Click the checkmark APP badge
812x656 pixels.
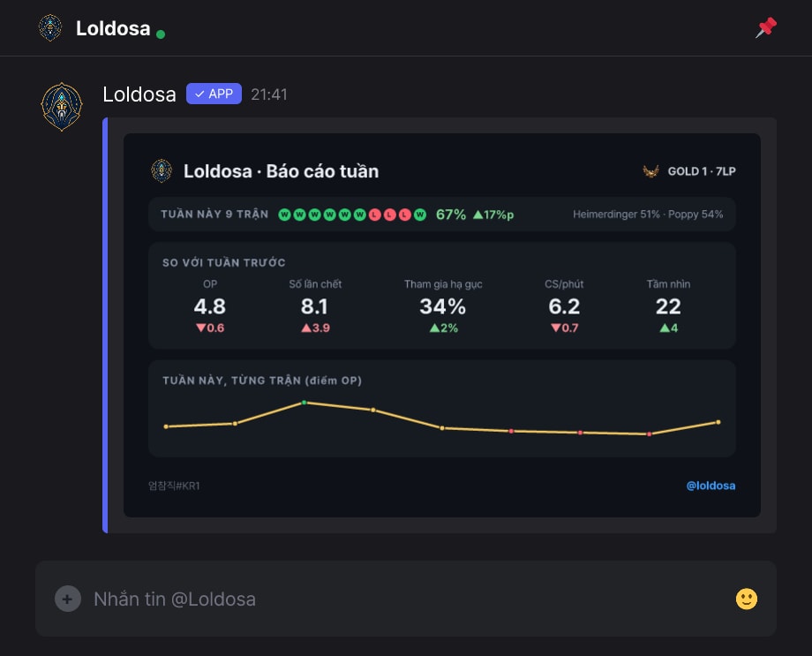[x=214, y=94]
